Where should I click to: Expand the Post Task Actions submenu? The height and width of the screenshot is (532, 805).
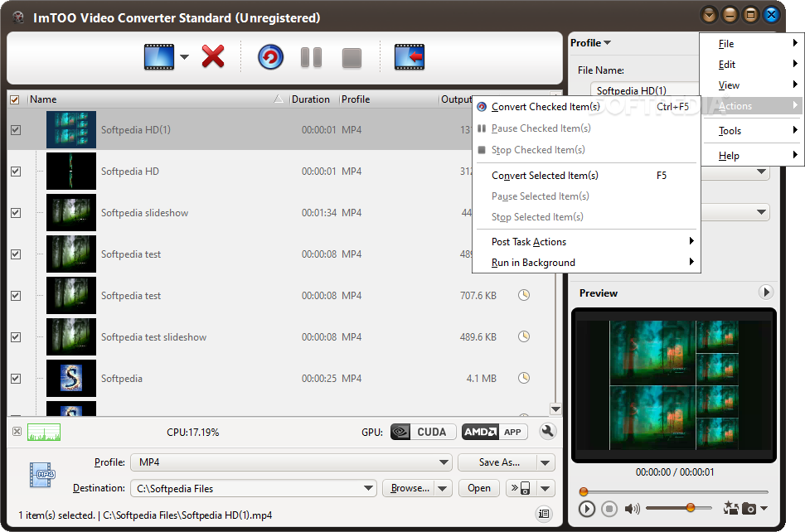(x=586, y=242)
